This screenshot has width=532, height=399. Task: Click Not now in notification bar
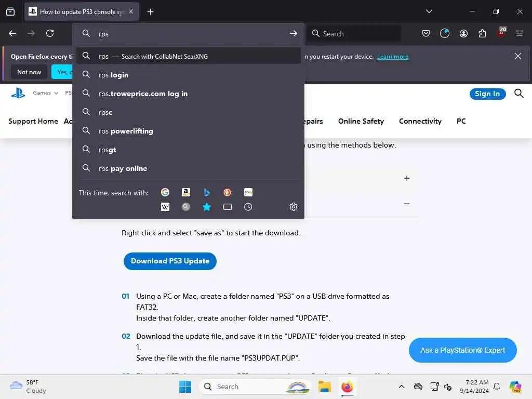tap(29, 72)
